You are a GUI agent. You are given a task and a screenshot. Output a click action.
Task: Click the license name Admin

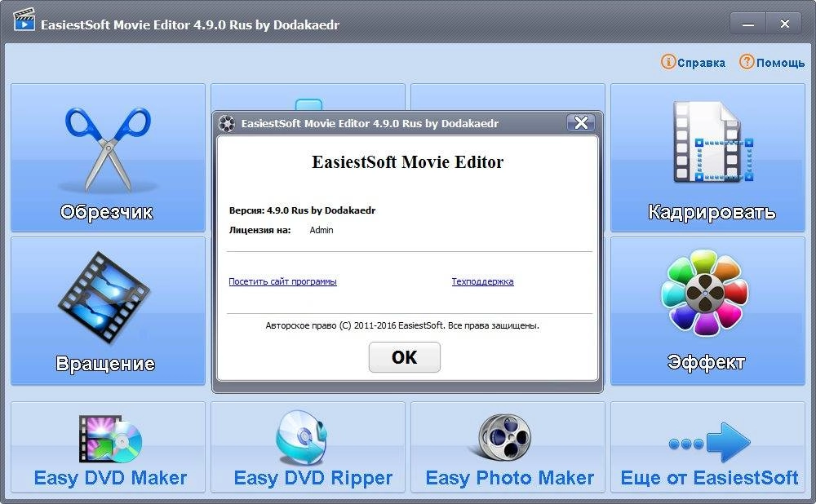pyautogui.click(x=321, y=230)
